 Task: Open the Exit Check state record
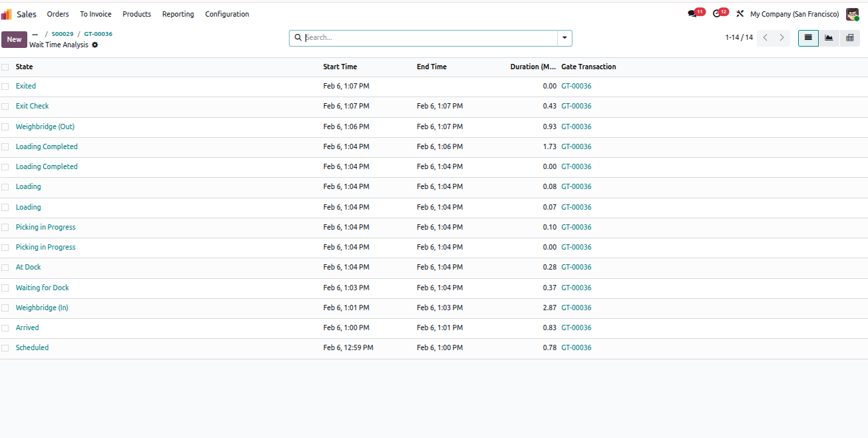coord(32,107)
